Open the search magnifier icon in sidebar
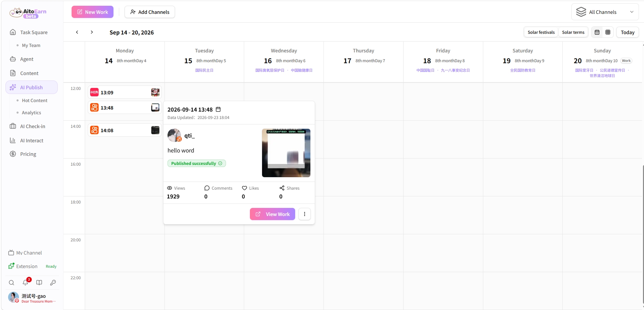Image resolution: width=644 pixels, height=310 pixels. tap(11, 283)
